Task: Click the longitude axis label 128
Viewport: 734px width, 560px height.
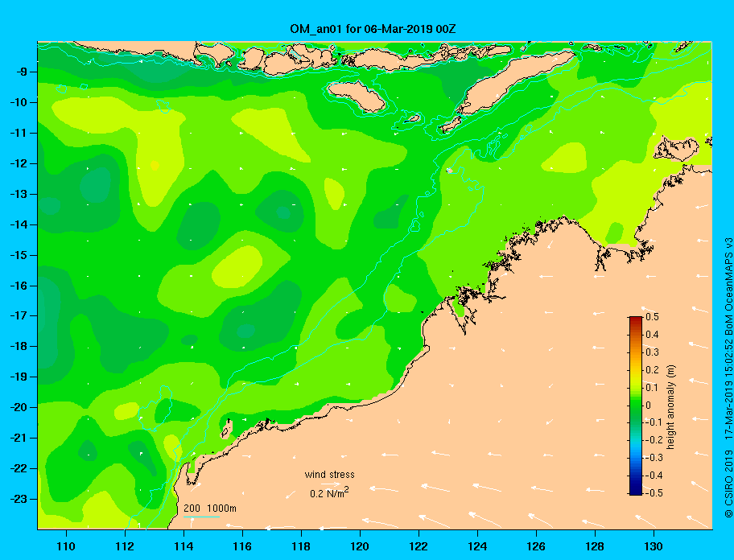Action: 595,546
